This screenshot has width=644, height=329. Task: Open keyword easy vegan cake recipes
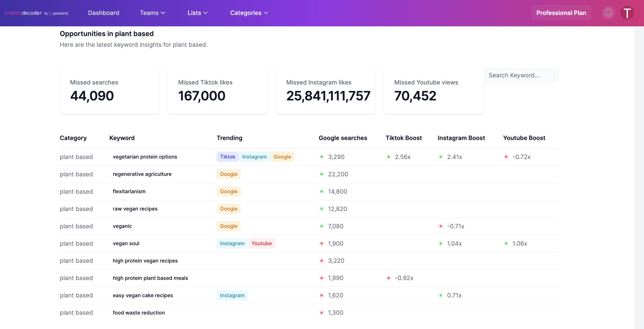point(143,295)
